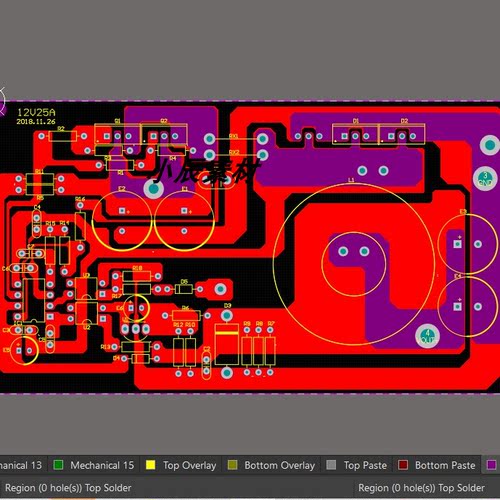Activate the Bottom Overlay layer tab

[271, 465]
